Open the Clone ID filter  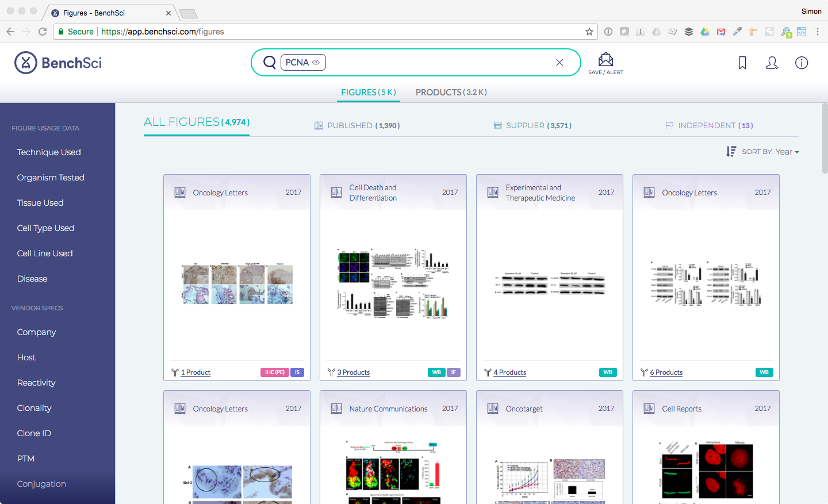point(34,433)
